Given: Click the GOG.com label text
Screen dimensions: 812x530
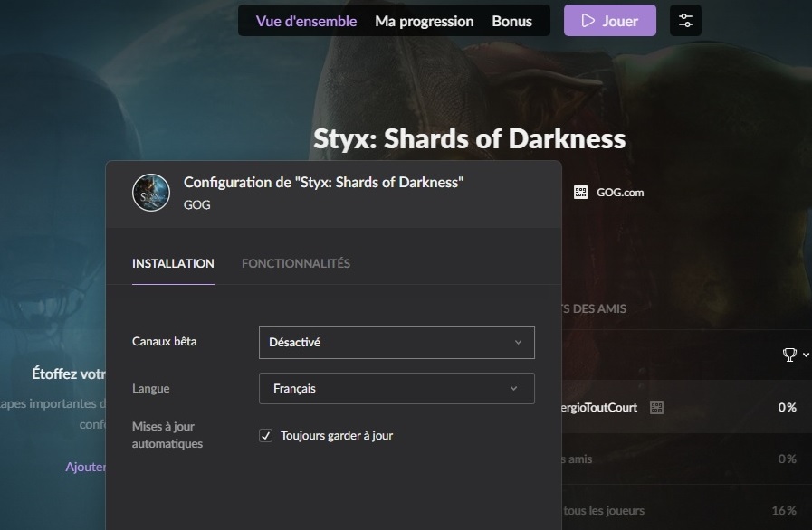Looking at the screenshot, I should 620,193.
